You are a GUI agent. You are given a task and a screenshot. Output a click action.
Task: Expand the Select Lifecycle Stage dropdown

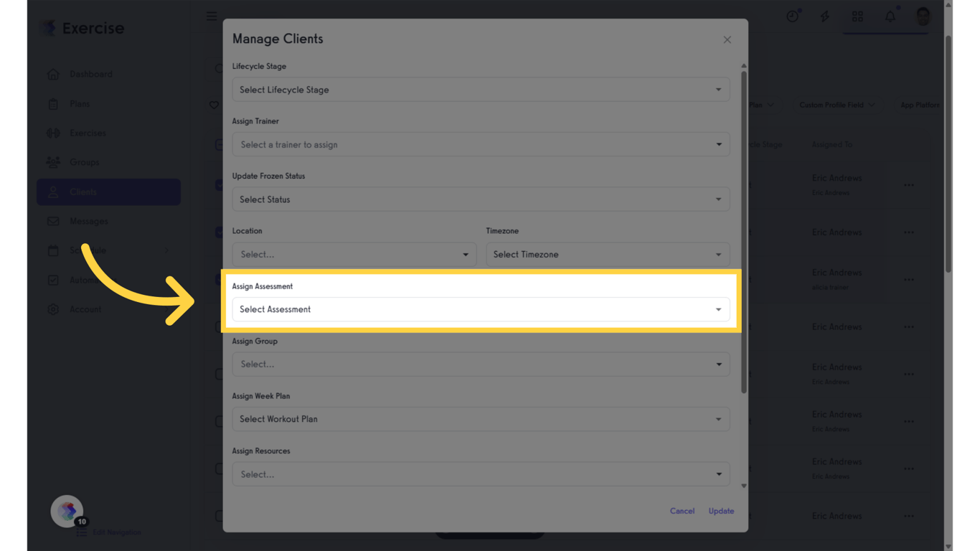click(481, 89)
